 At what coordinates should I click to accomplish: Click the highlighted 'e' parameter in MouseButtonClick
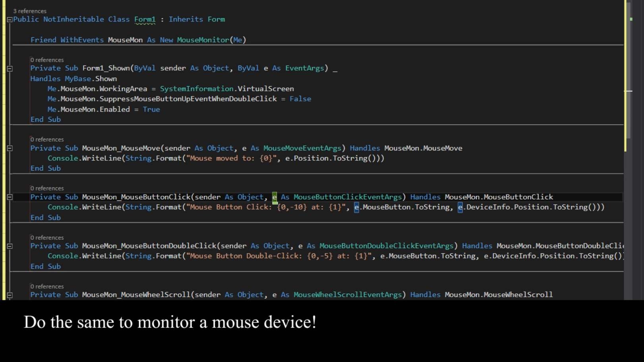(274, 196)
